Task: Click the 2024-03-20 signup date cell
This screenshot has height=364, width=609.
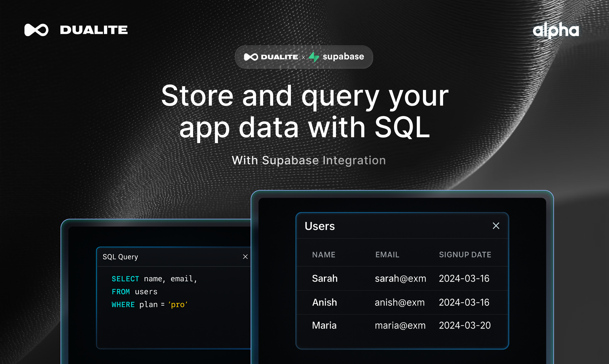Action: [465, 325]
